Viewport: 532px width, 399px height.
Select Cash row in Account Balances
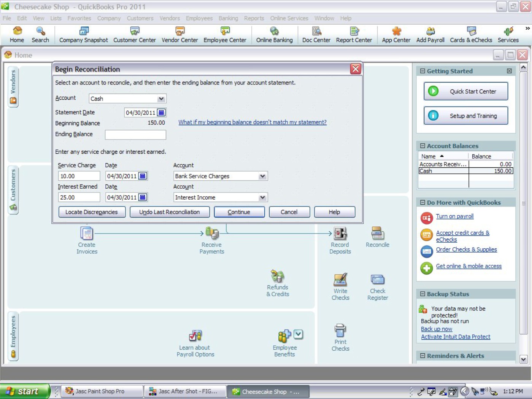pyautogui.click(x=466, y=171)
